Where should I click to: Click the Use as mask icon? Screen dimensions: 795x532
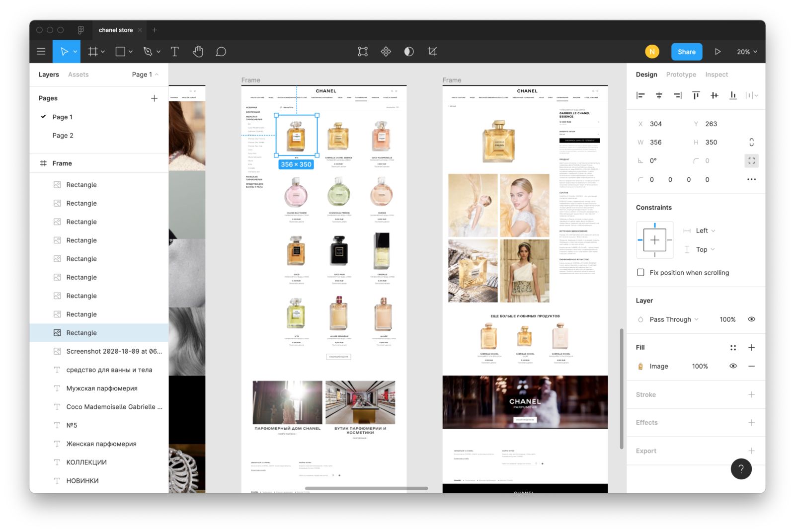[x=409, y=52]
